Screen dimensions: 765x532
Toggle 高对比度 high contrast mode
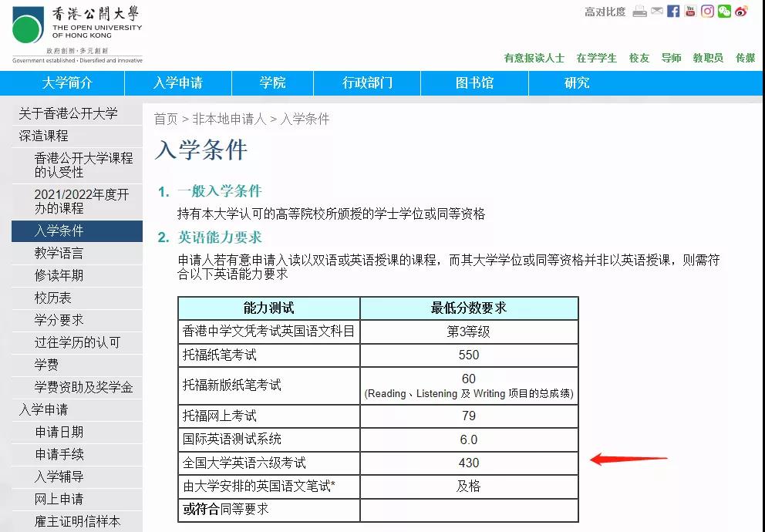[x=605, y=12]
